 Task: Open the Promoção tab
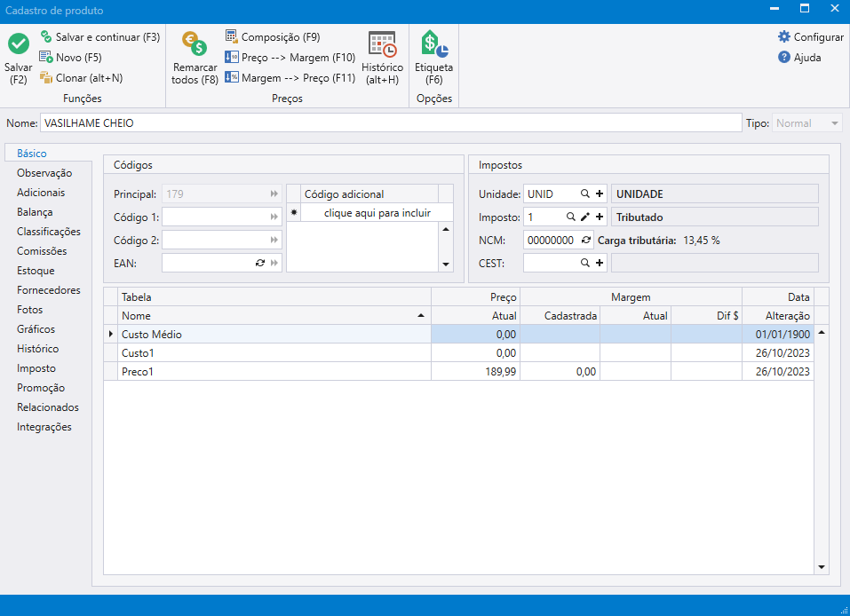tap(41, 387)
